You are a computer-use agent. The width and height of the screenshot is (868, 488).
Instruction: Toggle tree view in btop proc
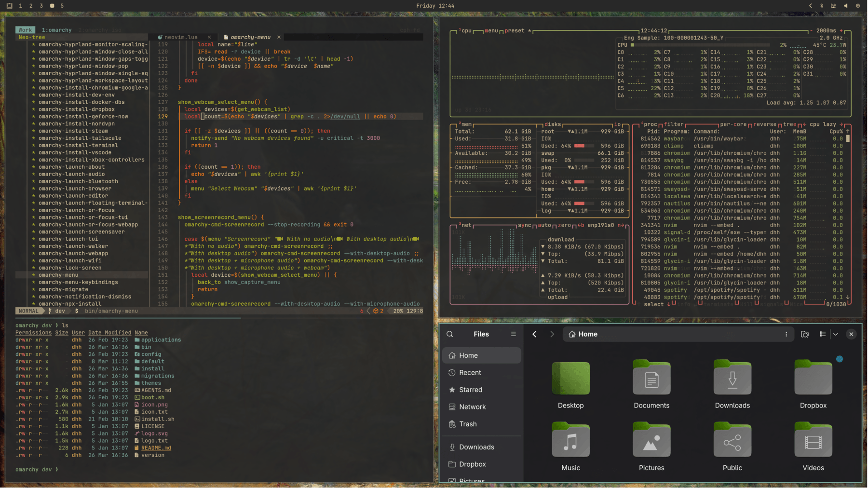(x=790, y=124)
